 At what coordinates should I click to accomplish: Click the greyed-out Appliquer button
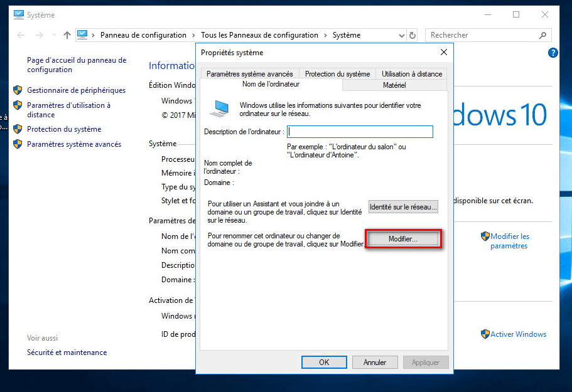point(425,362)
